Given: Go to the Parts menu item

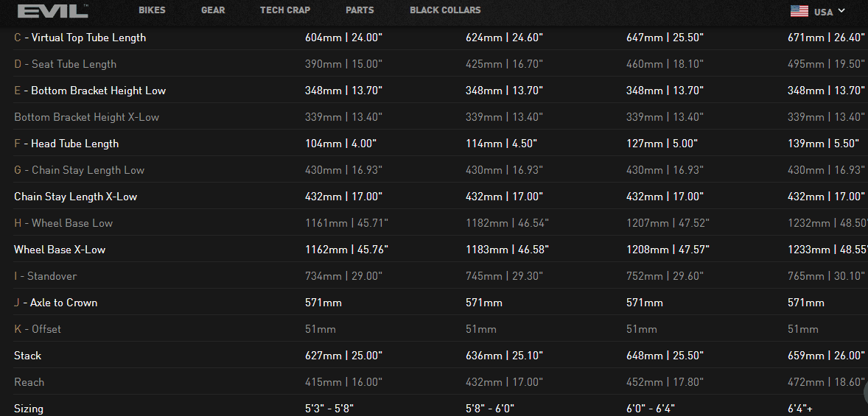Looking at the screenshot, I should tap(360, 10).
